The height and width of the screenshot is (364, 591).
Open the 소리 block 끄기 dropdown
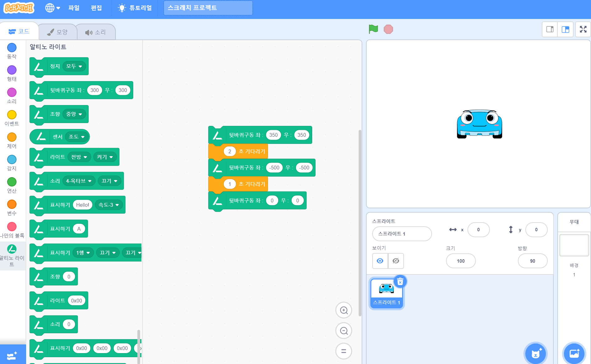pyautogui.click(x=109, y=181)
